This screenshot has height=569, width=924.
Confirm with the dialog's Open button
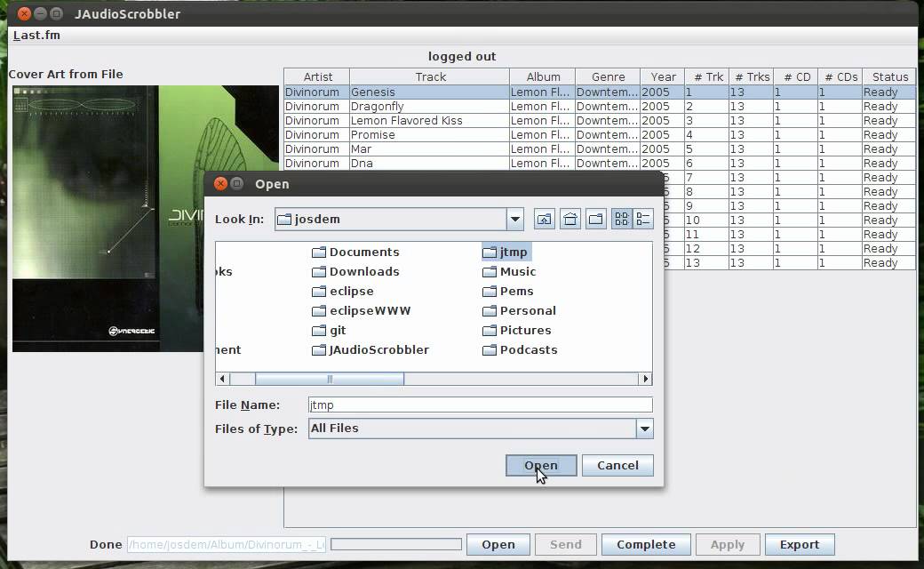pos(541,465)
